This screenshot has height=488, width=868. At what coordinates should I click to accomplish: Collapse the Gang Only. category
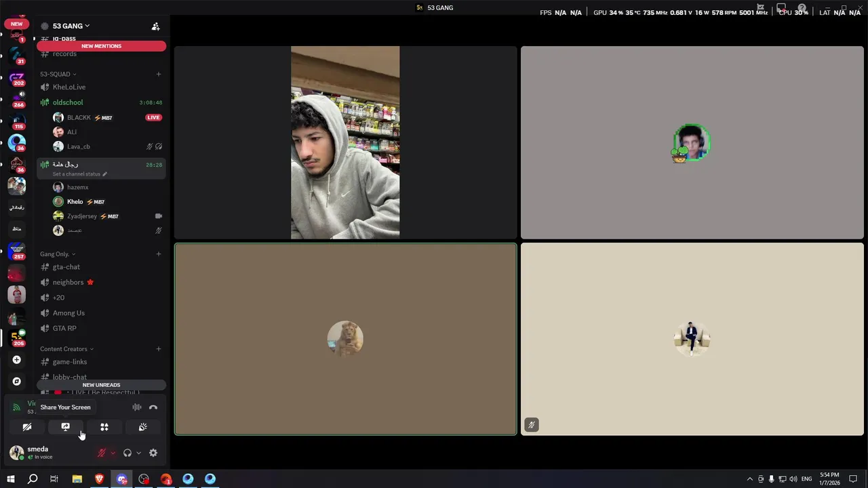pos(57,254)
